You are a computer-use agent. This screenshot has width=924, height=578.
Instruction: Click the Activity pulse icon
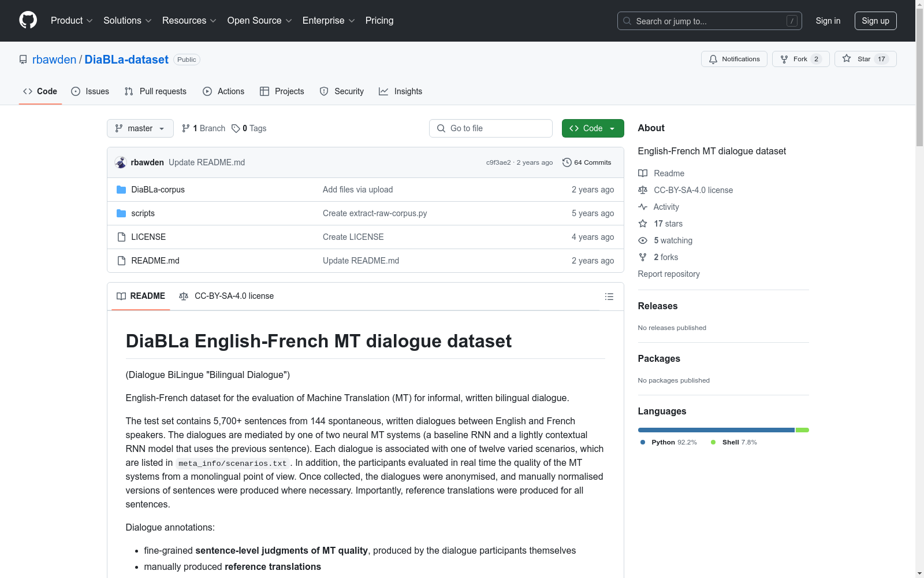(643, 207)
